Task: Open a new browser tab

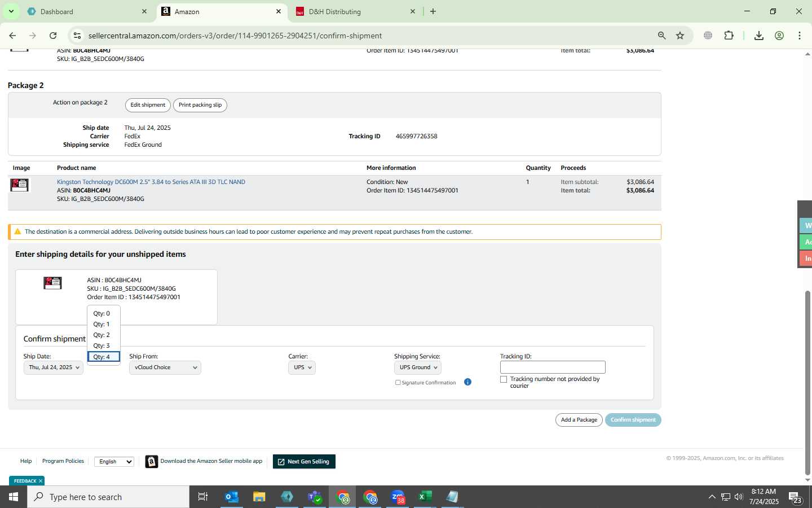Action: click(433, 11)
